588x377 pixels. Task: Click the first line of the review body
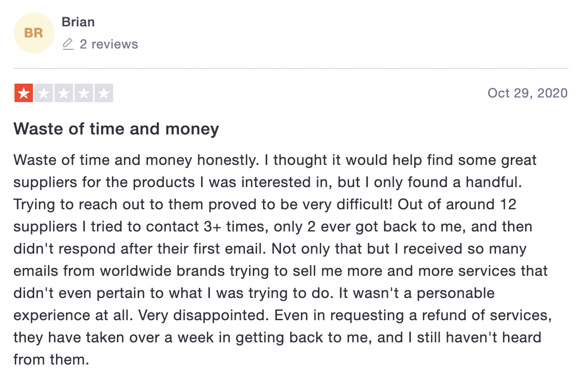275,160
